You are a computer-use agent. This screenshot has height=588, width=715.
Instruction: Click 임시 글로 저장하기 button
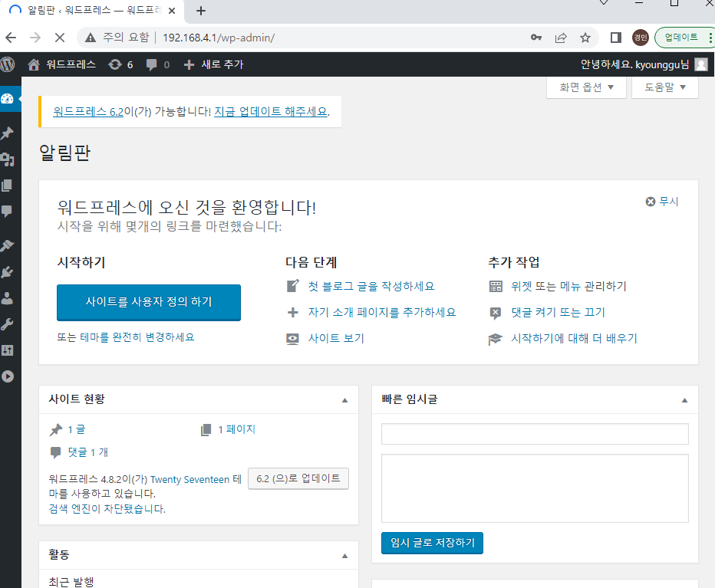click(x=432, y=543)
